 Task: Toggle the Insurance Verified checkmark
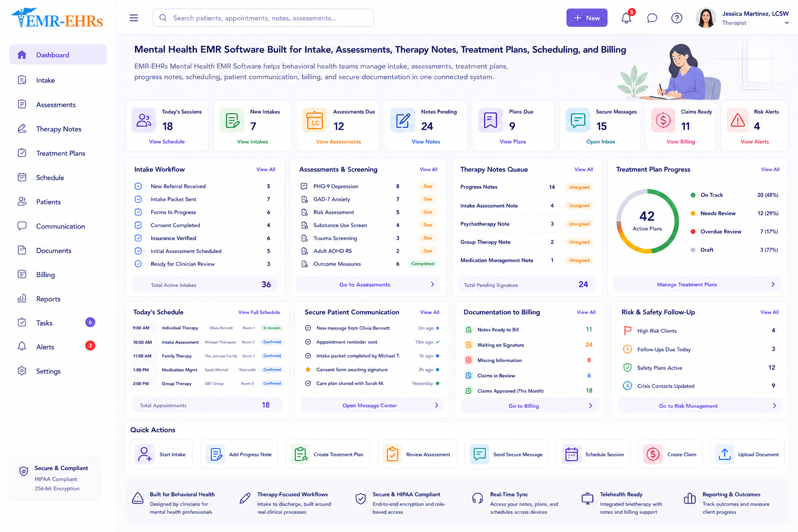138,238
